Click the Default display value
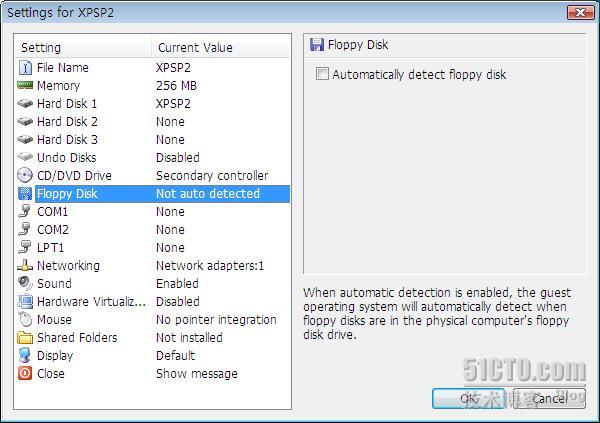Image resolution: width=600 pixels, height=423 pixels. [175, 356]
